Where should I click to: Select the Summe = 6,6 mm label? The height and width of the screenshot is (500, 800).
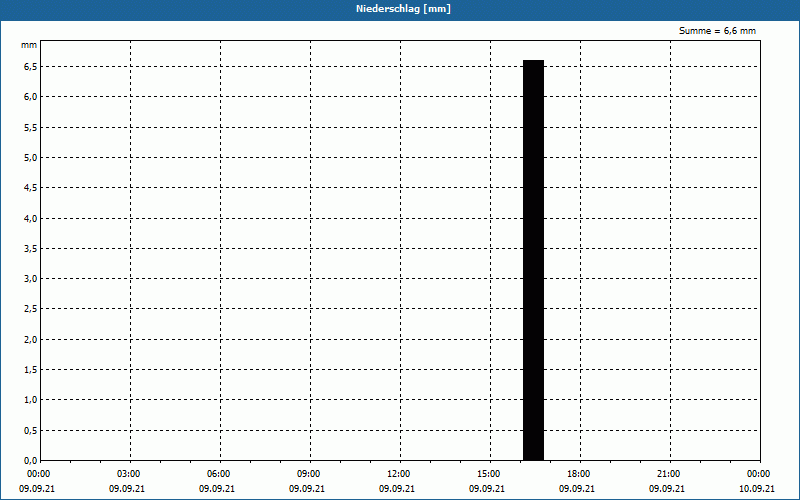coord(717,31)
